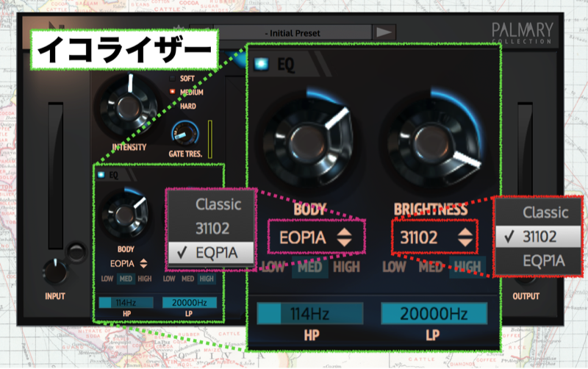
Task: Choose checked 31102 in Brightness popup menu
Action: coord(538,237)
